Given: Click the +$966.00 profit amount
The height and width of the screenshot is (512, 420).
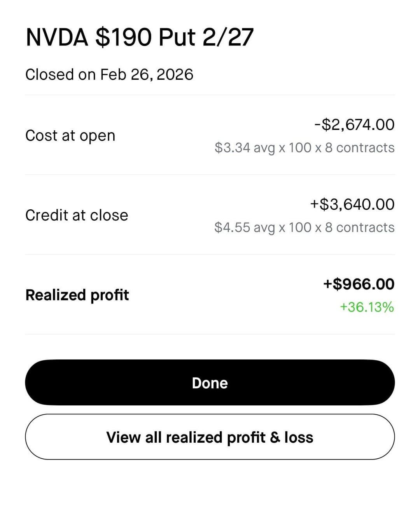Looking at the screenshot, I should [359, 284].
